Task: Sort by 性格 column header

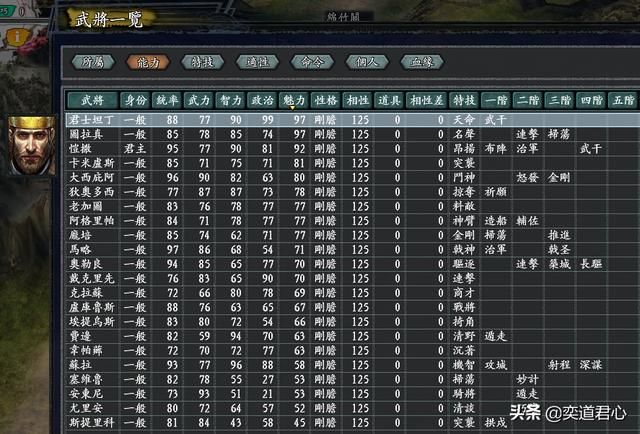Action: [x=326, y=100]
